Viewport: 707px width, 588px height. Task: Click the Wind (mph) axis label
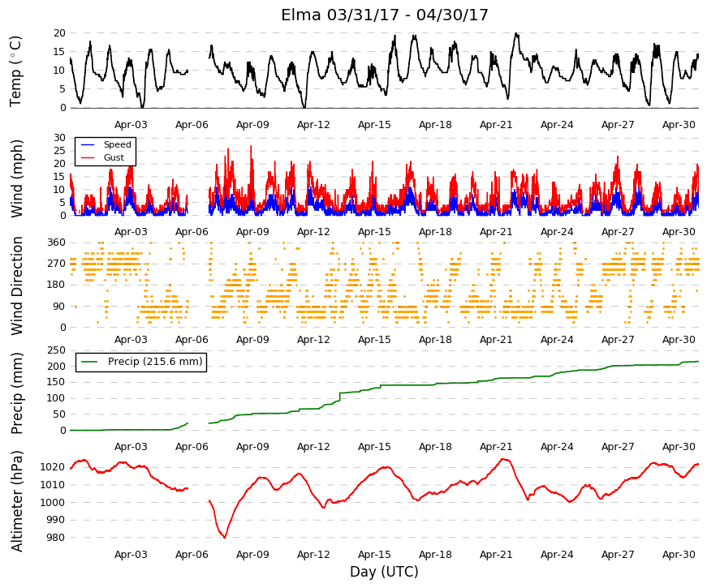16,178
